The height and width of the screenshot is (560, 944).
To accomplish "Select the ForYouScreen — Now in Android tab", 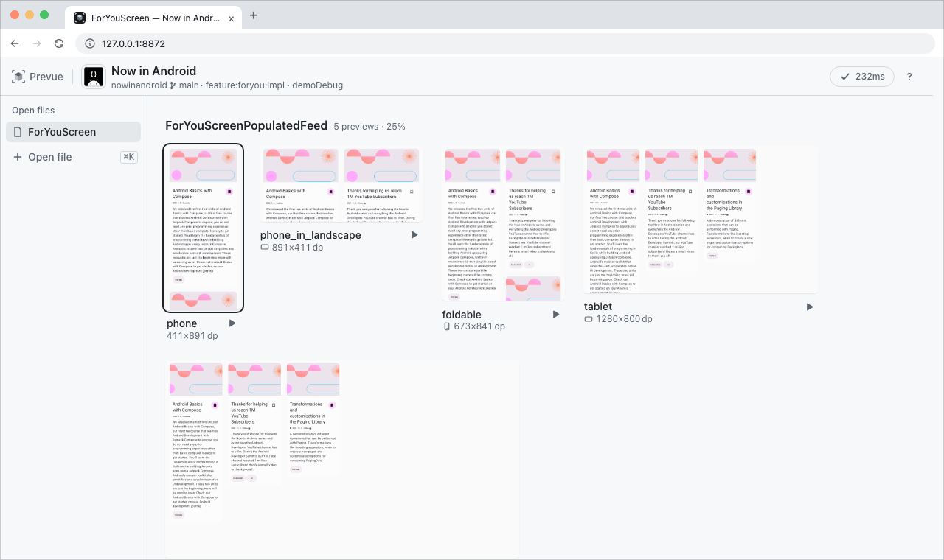I will pyautogui.click(x=153, y=18).
